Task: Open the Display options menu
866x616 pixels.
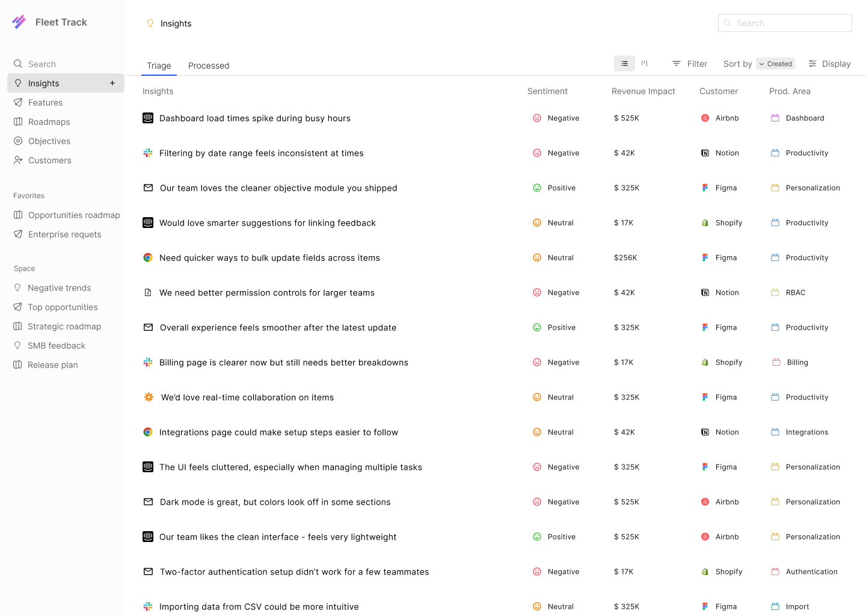Action: (829, 64)
